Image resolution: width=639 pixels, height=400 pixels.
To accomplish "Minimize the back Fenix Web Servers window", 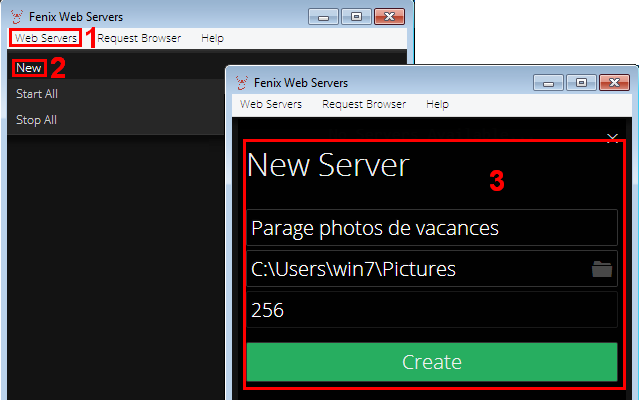I will (325, 16).
